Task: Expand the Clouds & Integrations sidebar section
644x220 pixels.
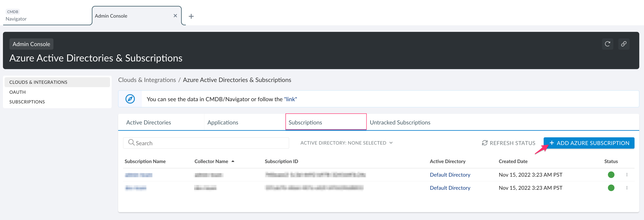Action: [38, 82]
